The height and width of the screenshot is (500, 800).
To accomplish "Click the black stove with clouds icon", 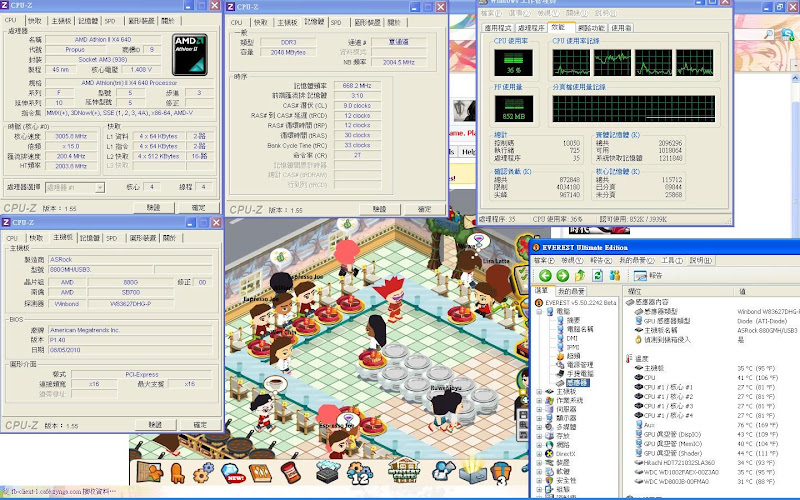I will pyautogui.click(x=327, y=471).
